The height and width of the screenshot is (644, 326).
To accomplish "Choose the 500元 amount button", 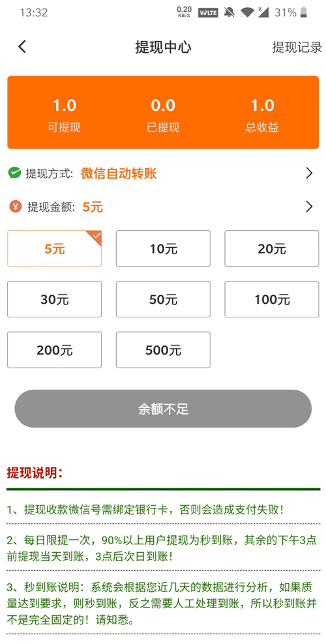I will point(163,350).
